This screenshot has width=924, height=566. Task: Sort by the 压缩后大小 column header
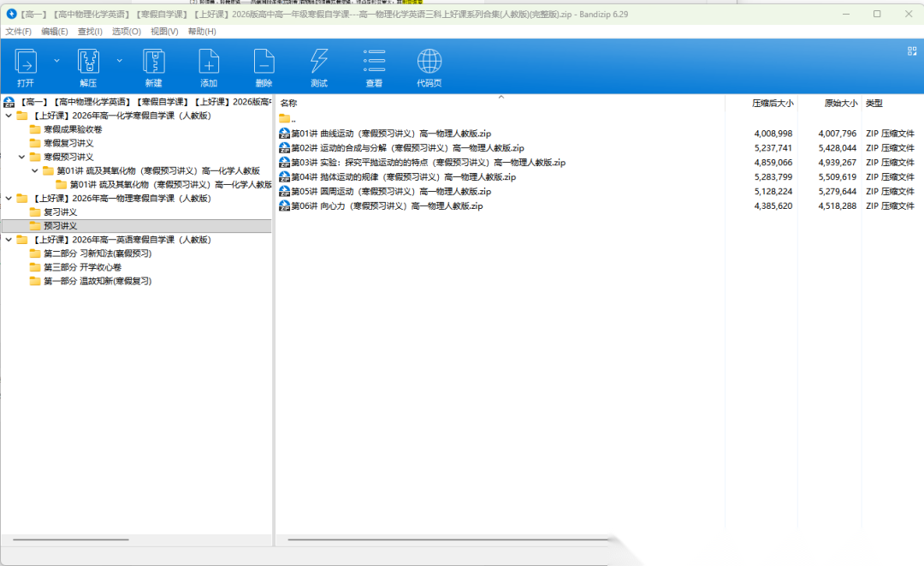[772, 103]
